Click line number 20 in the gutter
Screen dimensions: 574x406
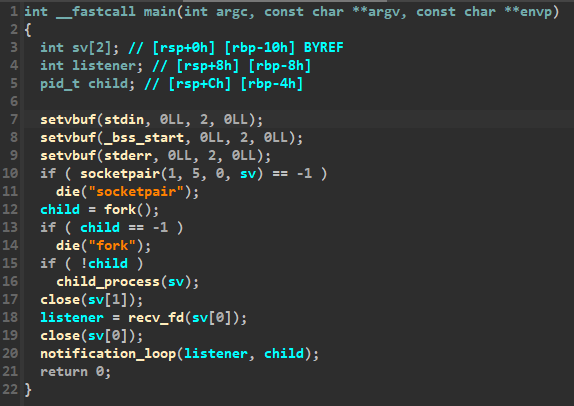click(10, 354)
